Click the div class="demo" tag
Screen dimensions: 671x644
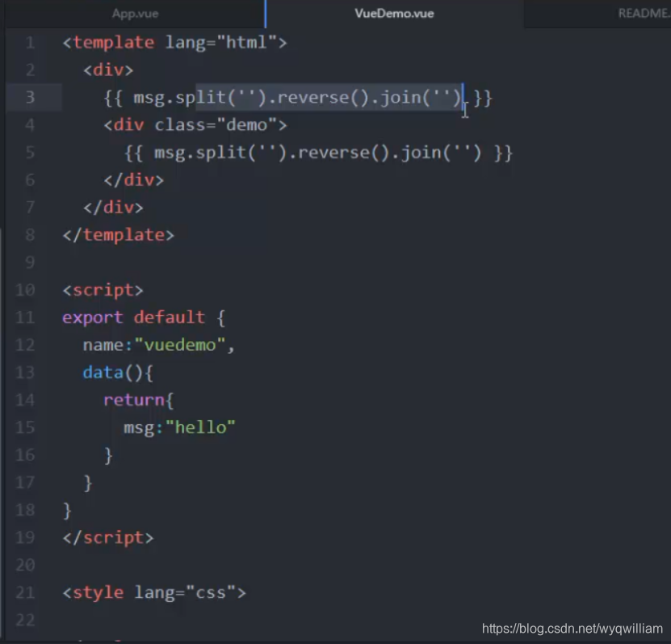(195, 125)
